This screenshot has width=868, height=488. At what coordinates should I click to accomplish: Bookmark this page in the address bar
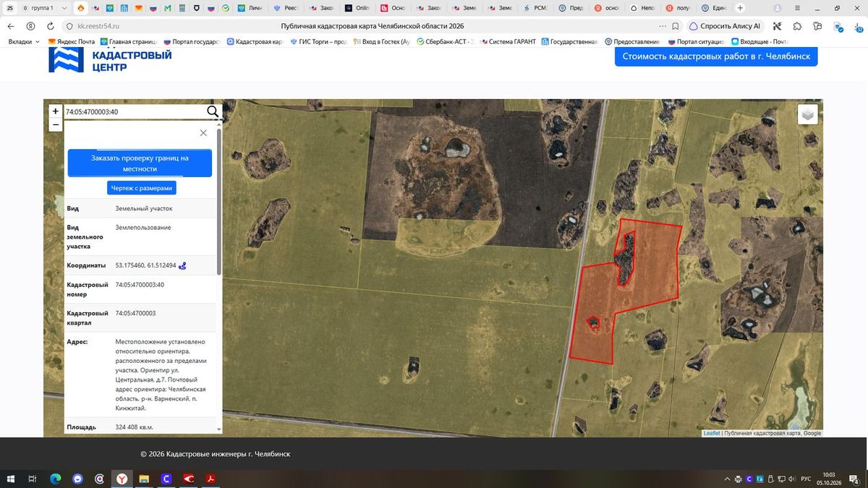pyautogui.click(x=675, y=26)
